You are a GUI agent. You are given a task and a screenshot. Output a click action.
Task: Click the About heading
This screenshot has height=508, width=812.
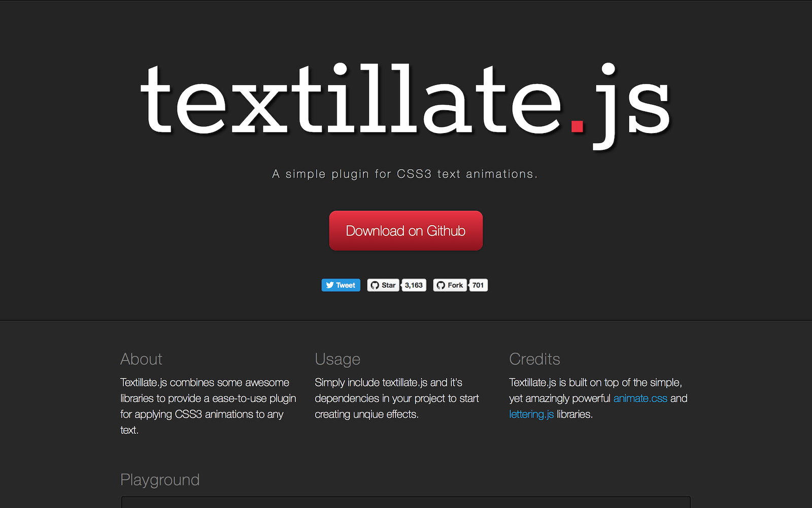(x=141, y=359)
